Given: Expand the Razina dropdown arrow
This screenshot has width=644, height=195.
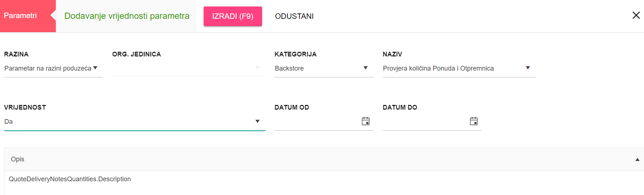Looking at the screenshot, I should [x=95, y=68].
